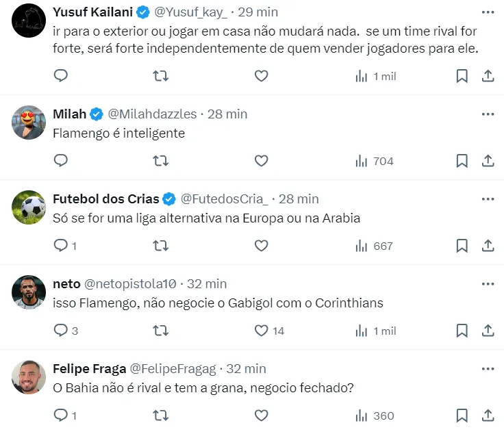The width and height of the screenshot is (504, 434).
Task: Open more options on Yusuf Kailani's tweet
Action: (488, 12)
